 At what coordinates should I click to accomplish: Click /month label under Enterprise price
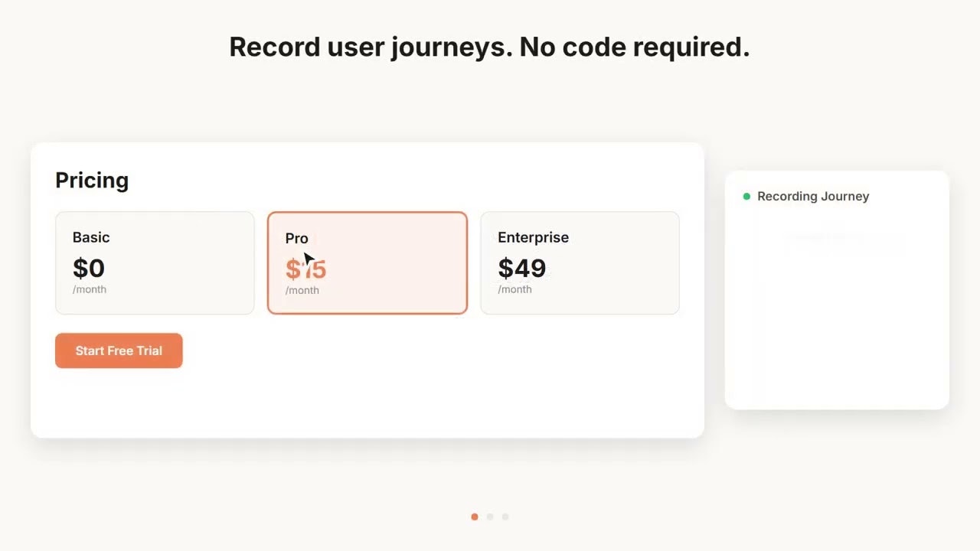click(514, 289)
